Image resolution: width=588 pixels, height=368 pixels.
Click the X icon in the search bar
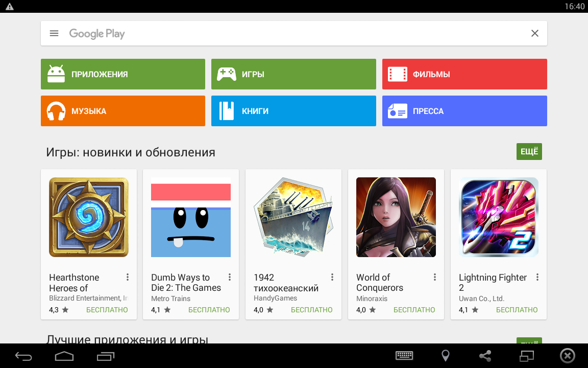pos(535,33)
